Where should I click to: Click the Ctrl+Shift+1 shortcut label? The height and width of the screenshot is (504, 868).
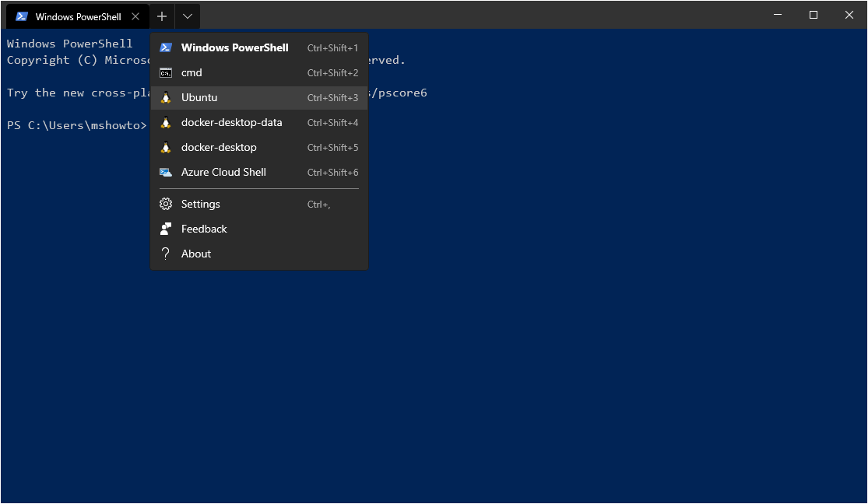pyautogui.click(x=332, y=48)
